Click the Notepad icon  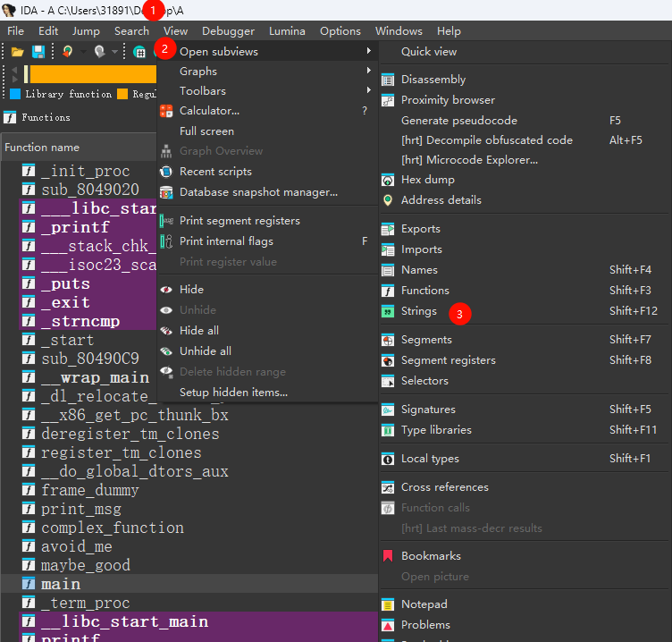pos(388,604)
